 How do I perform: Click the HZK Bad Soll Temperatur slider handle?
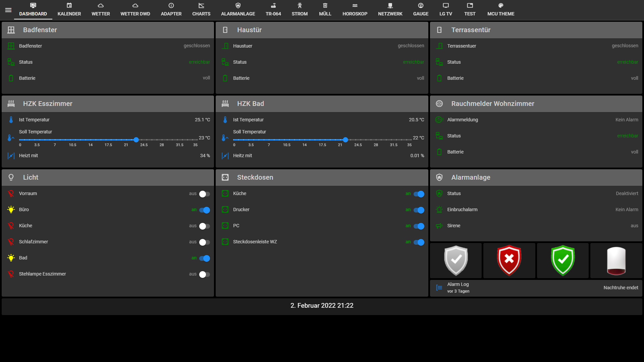tap(345, 140)
